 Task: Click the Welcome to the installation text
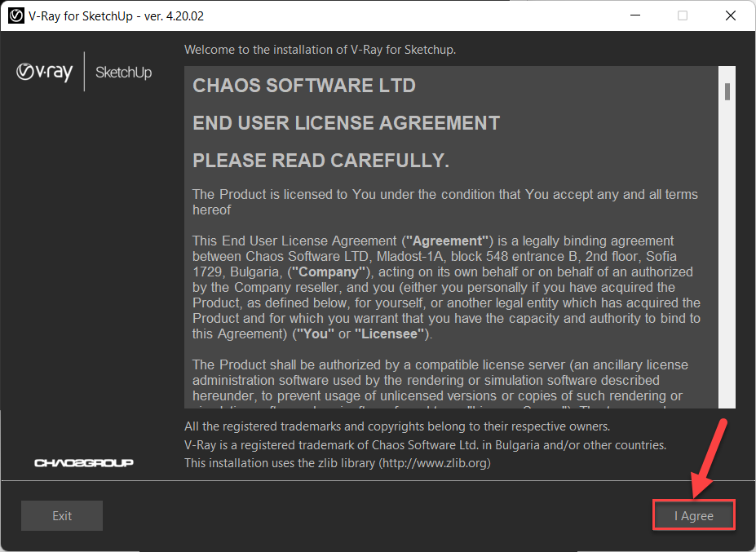pyautogui.click(x=320, y=50)
